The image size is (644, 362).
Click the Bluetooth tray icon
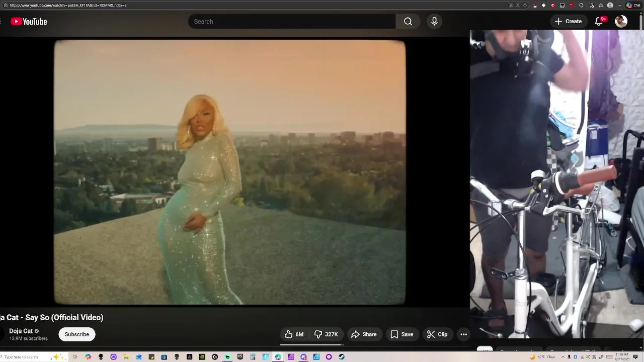click(575, 357)
